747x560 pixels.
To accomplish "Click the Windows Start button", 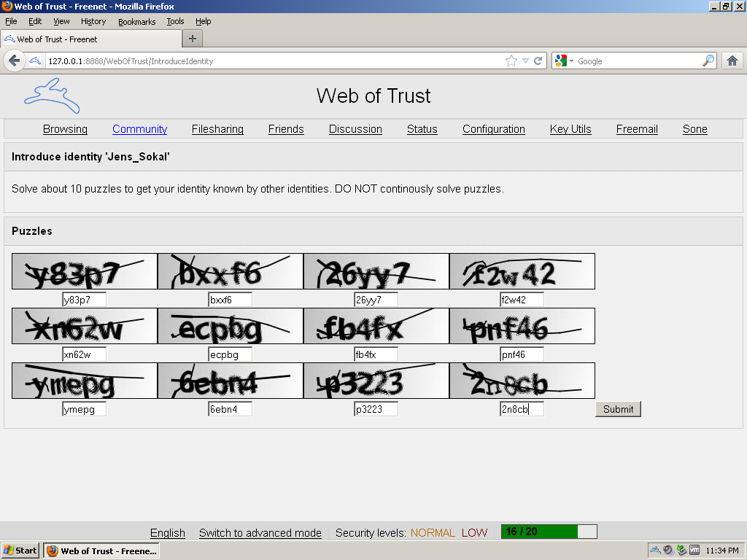I will [20, 551].
